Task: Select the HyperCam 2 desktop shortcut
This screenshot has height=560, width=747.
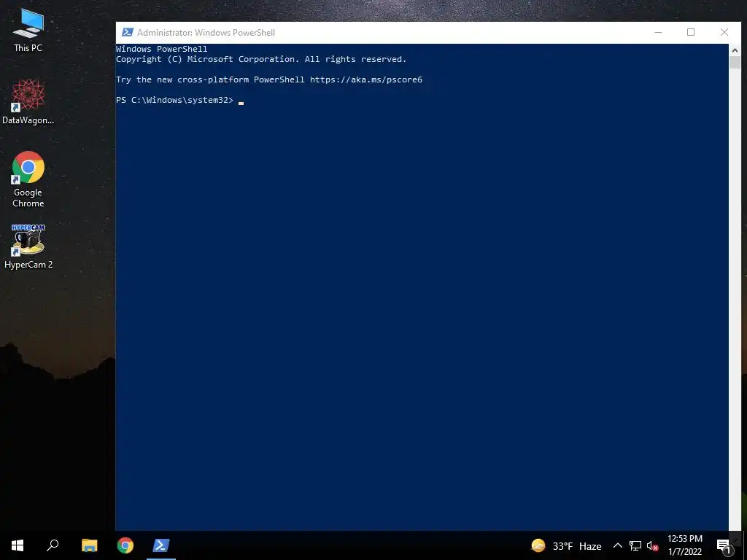Action: coord(28,246)
